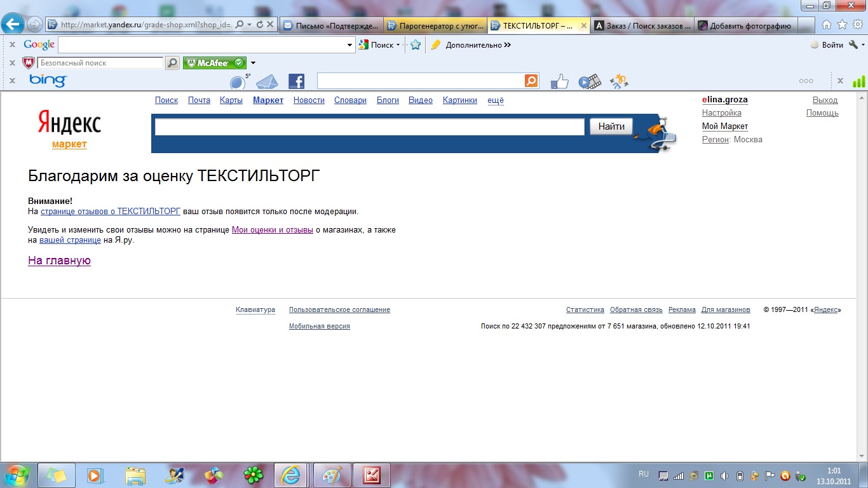Click the Bing logo in toolbar
This screenshot has width=868, height=488.
(x=48, y=81)
